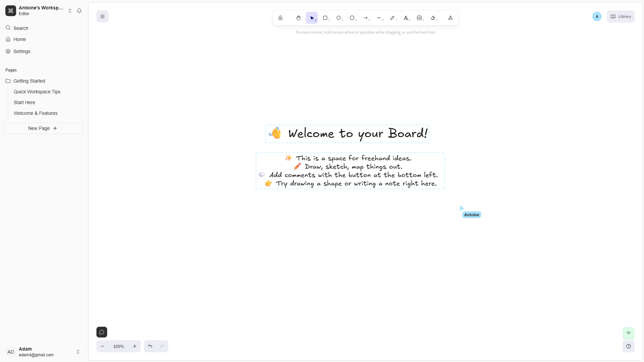644x362 pixels.
Task: Zoom in with the plus button
Action: 135,346
